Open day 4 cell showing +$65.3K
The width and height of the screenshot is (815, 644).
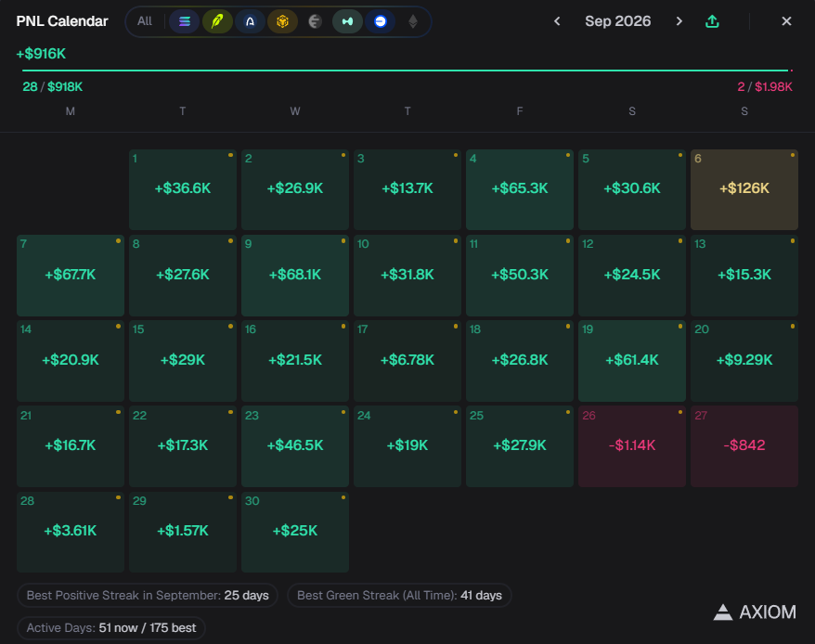click(519, 189)
